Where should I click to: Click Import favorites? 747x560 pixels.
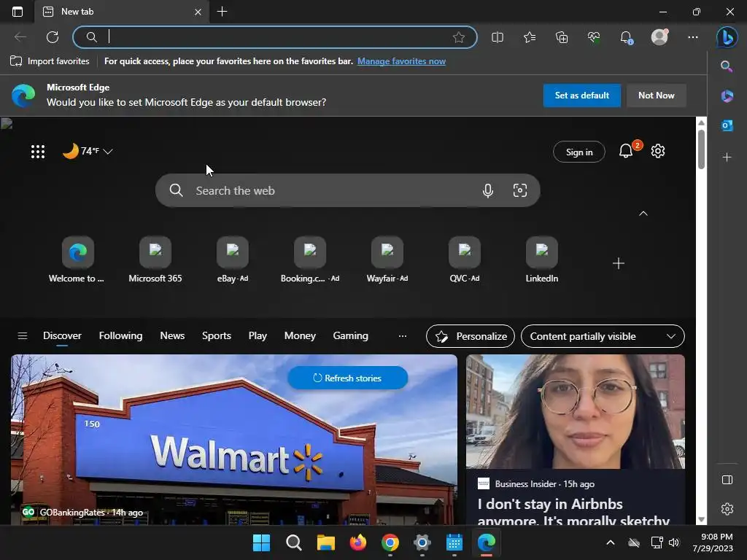(x=50, y=61)
